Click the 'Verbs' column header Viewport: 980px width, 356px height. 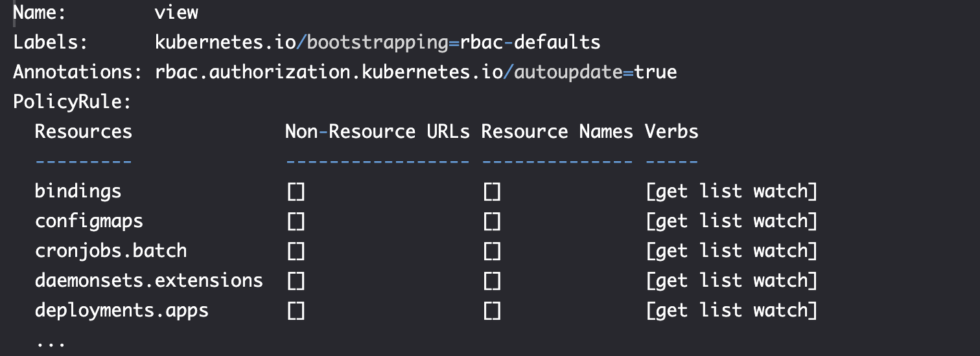(x=671, y=131)
